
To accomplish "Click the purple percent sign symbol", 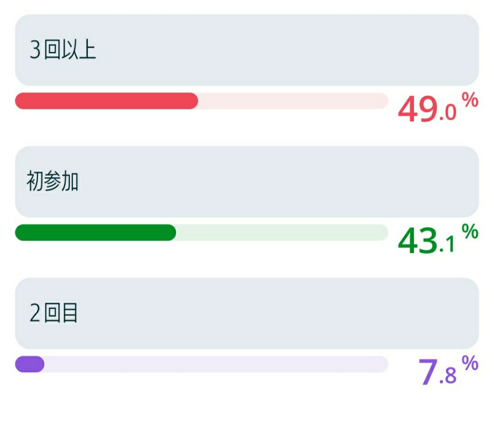I will pos(470,363).
